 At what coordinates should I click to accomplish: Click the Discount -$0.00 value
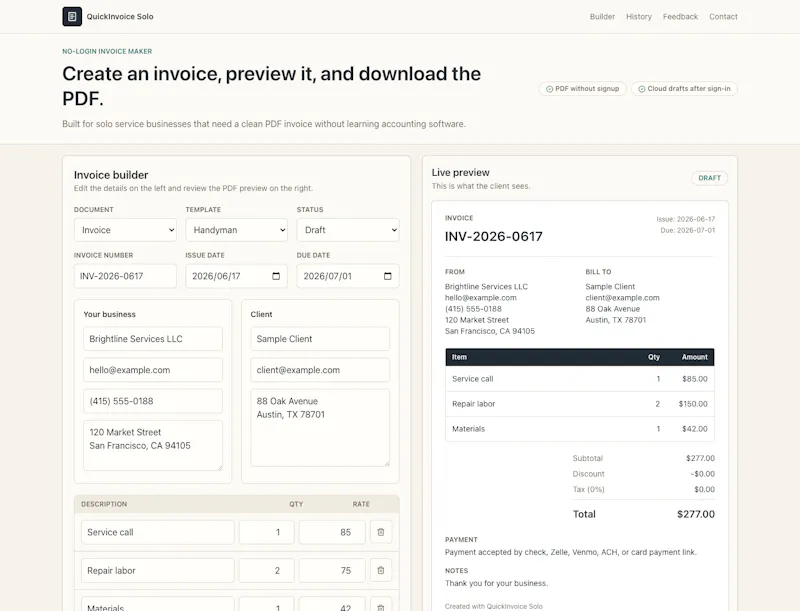pos(703,474)
